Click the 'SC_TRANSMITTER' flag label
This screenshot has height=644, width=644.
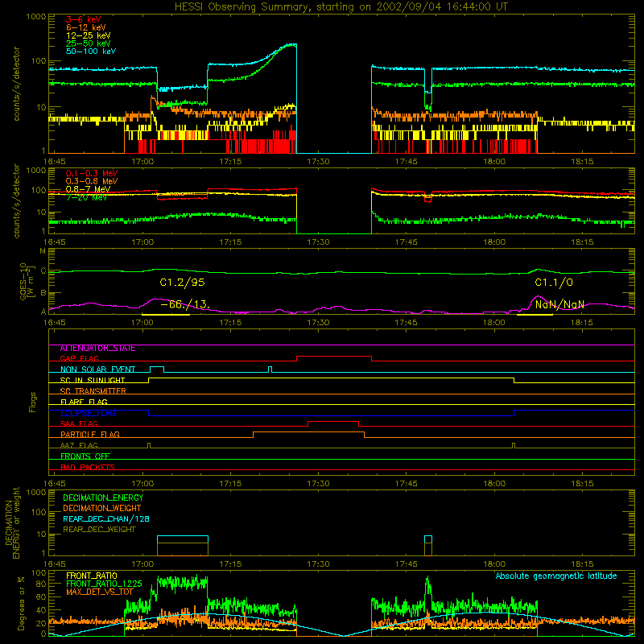coord(93,391)
